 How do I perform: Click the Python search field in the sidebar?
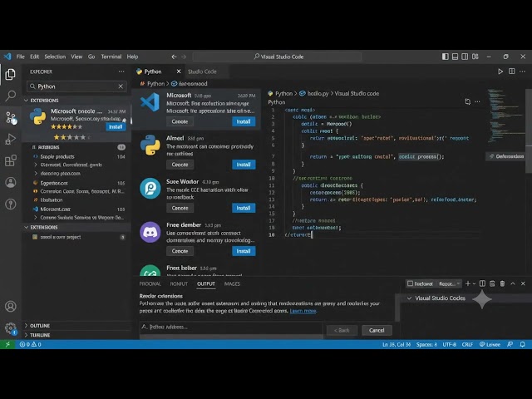click(x=76, y=86)
